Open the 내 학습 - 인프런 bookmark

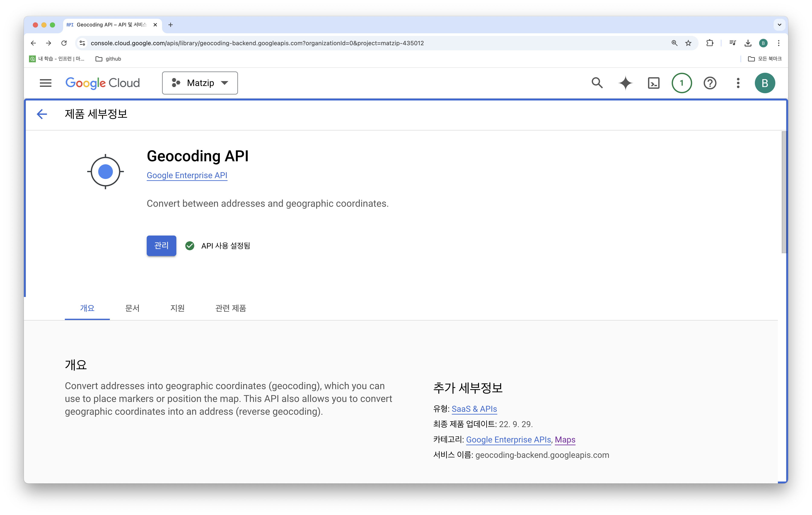click(57, 59)
